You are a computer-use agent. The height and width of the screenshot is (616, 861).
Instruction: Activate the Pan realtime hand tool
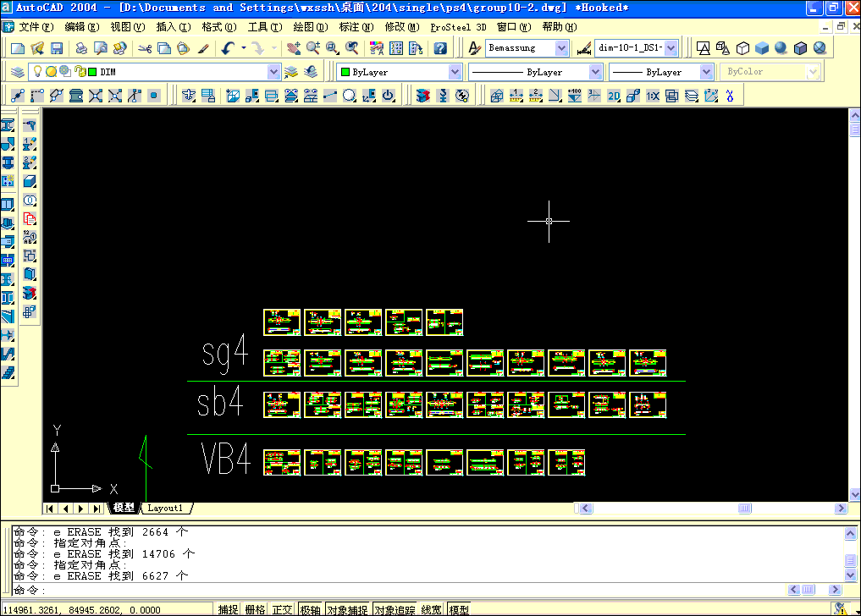tap(294, 48)
